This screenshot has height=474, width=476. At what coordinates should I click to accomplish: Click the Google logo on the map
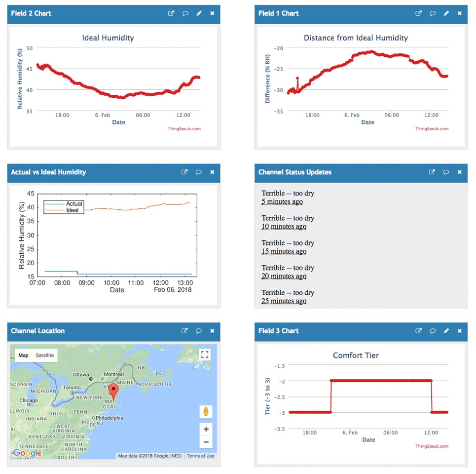(27, 453)
